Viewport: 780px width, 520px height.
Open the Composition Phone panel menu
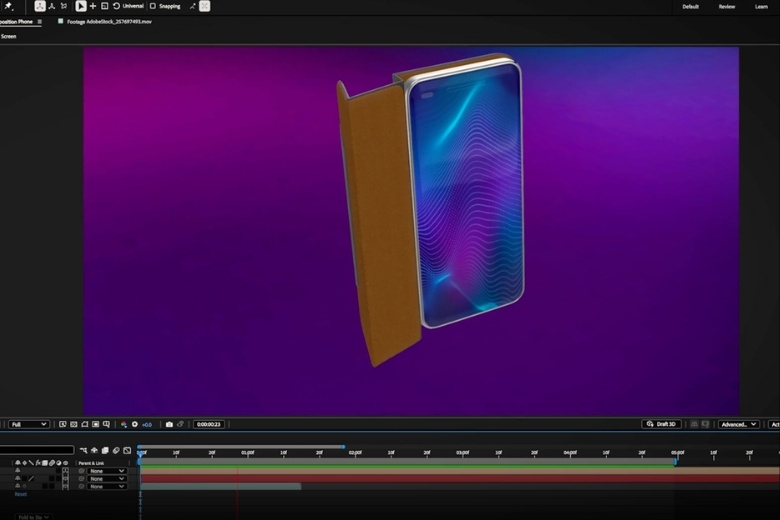click(x=39, y=21)
